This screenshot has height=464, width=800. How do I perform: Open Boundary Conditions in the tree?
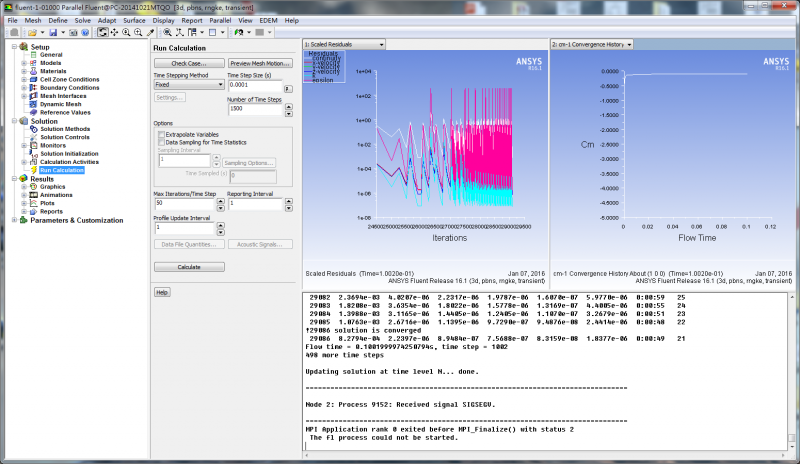coord(69,87)
